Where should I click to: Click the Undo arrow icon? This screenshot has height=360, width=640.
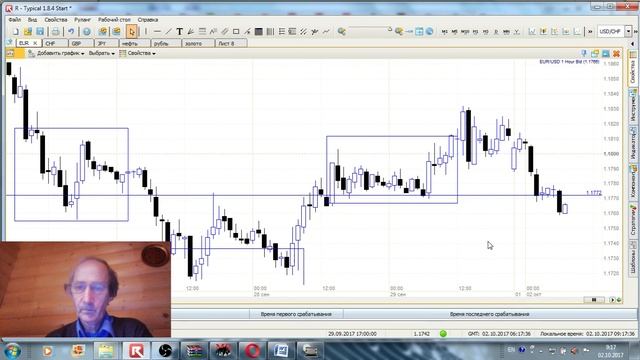tap(71, 31)
